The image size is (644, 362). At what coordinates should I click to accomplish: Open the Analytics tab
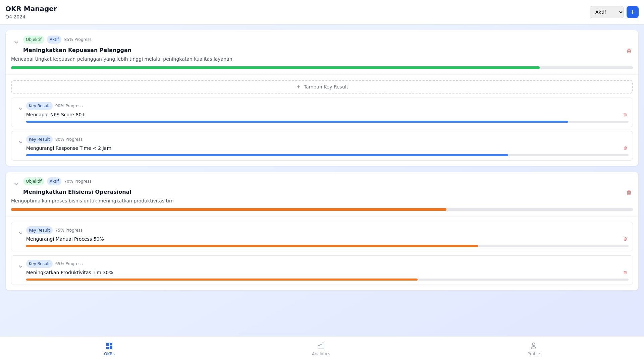[321, 349]
